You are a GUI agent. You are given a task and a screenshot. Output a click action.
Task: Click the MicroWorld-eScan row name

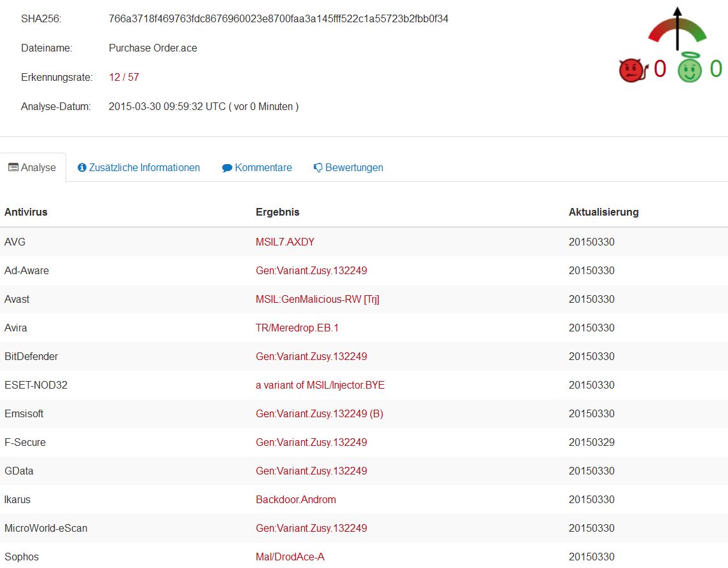(46, 528)
